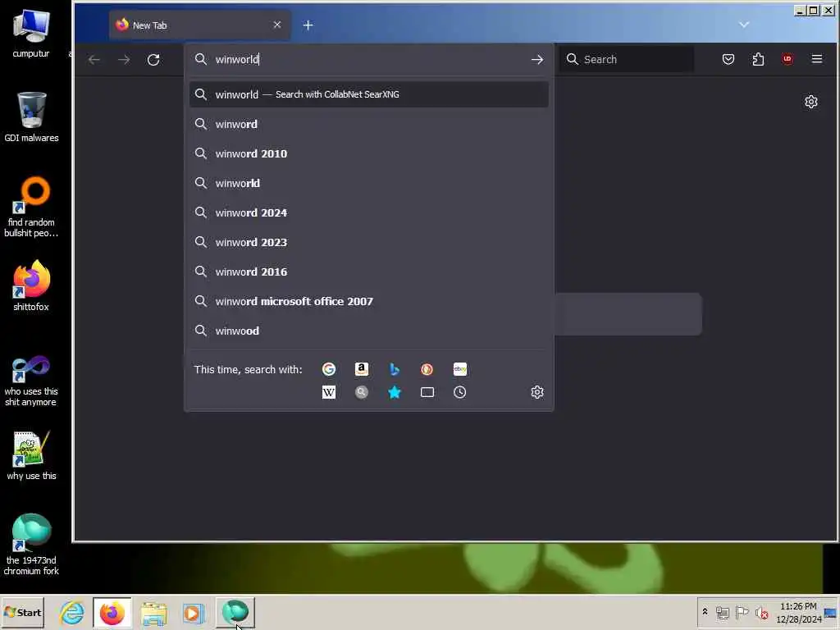Viewport: 840px width, 630px height.
Task: Go forward to the next page
Action: point(124,59)
